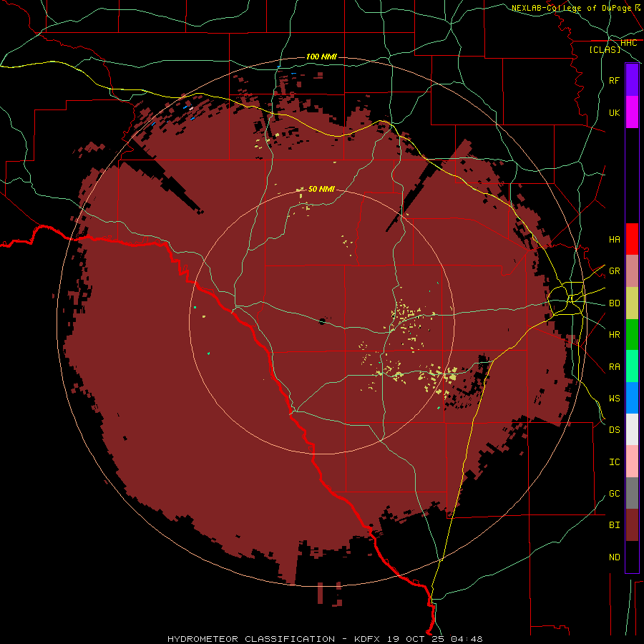Click the 19 OCT 25 date stamp
644x644 pixels.
[x=416, y=639]
